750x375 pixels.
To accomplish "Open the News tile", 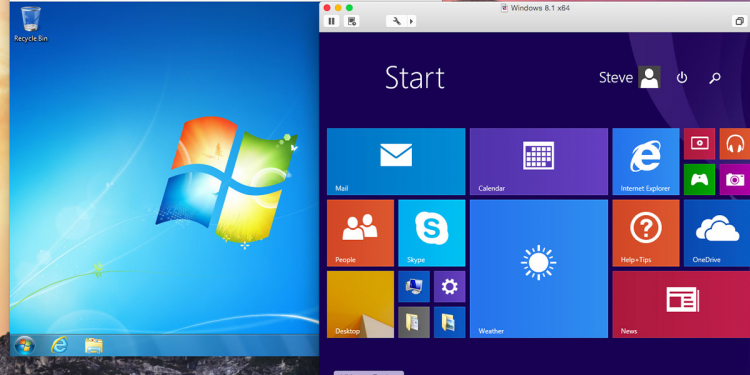I will click(x=681, y=305).
